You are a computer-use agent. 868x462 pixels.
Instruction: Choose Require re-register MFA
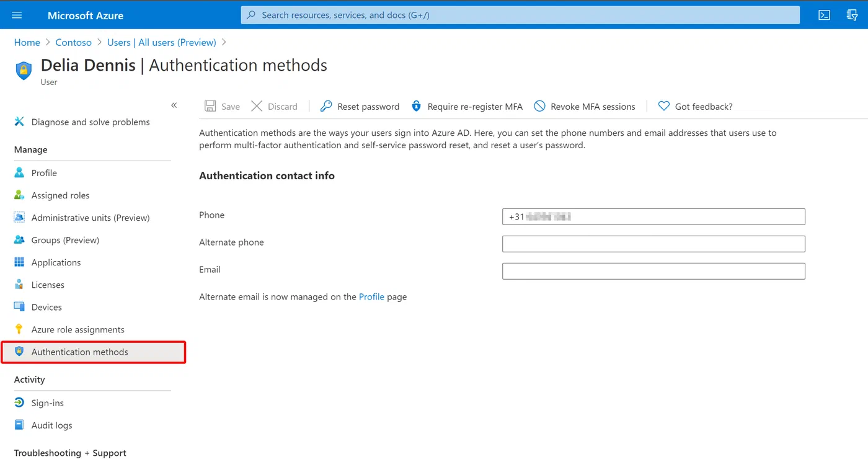click(x=475, y=107)
